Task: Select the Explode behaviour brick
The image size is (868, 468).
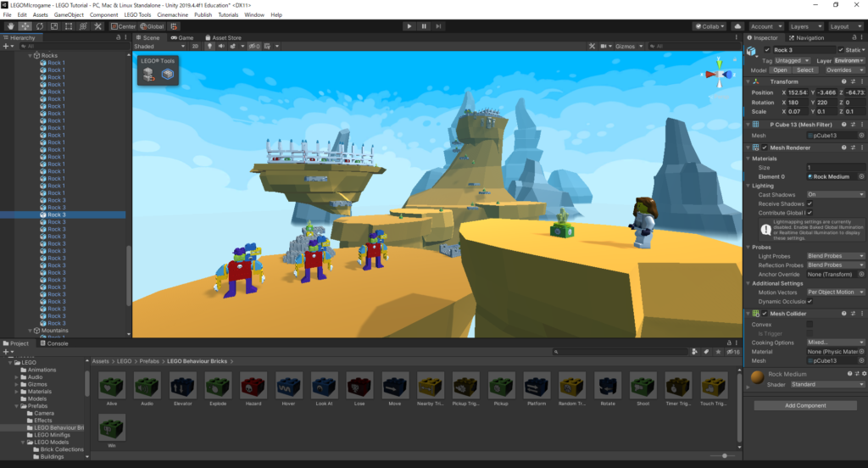Action: tap(218, 389)
